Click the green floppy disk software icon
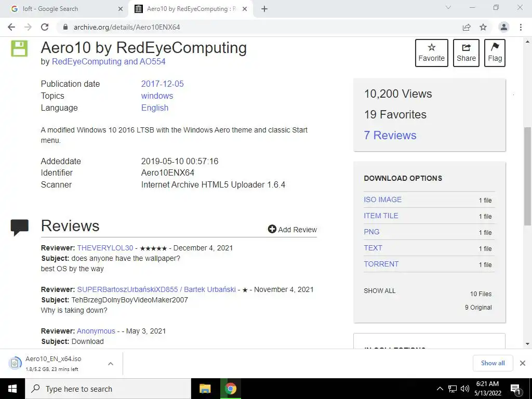The image size is (532, 399). (x=19, y=48)
